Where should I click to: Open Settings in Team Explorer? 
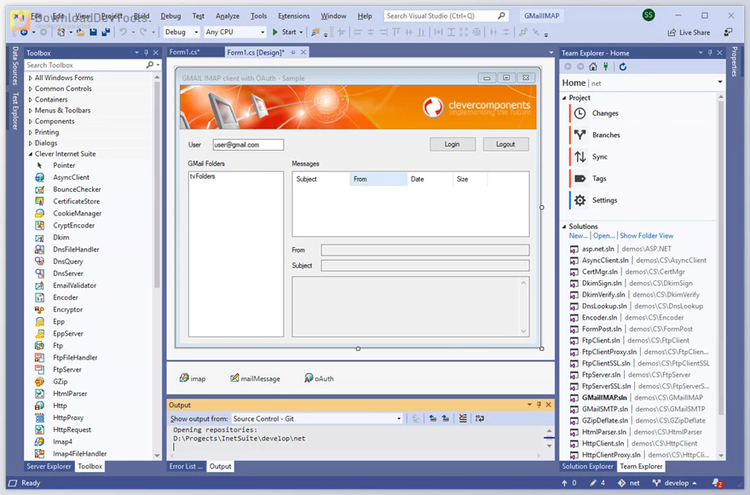point(604,200)
